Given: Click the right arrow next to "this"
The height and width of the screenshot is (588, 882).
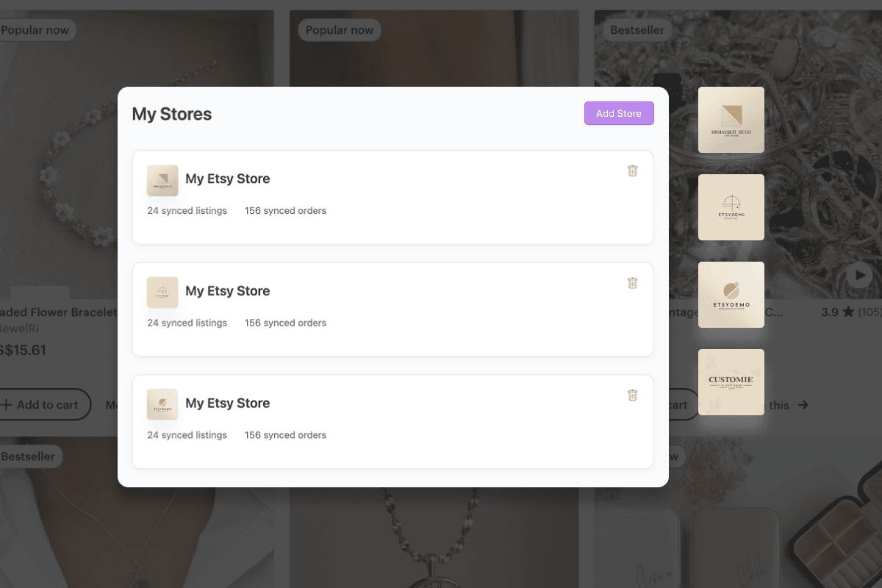Looking at the screenshot, I should (803, 405).
